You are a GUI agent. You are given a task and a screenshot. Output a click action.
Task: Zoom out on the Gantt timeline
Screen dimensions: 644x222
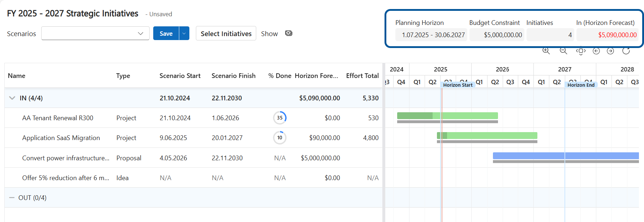[563, 51]
